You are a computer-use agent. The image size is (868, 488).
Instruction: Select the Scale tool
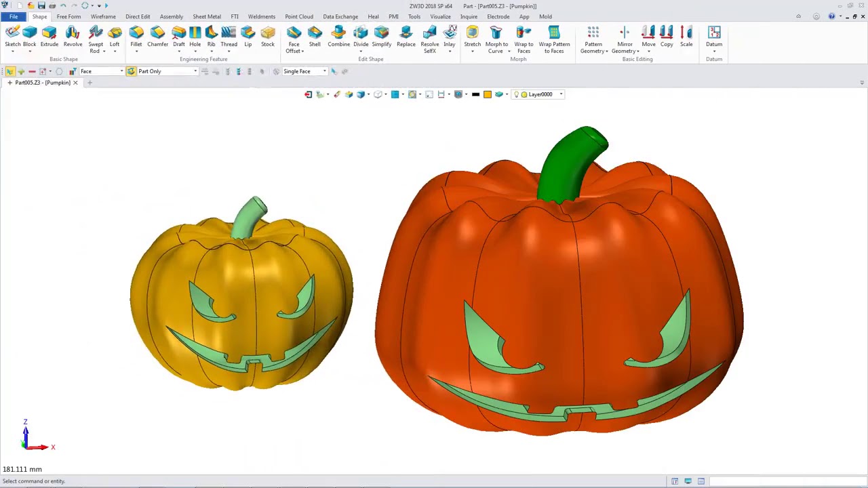pos(686,37)
